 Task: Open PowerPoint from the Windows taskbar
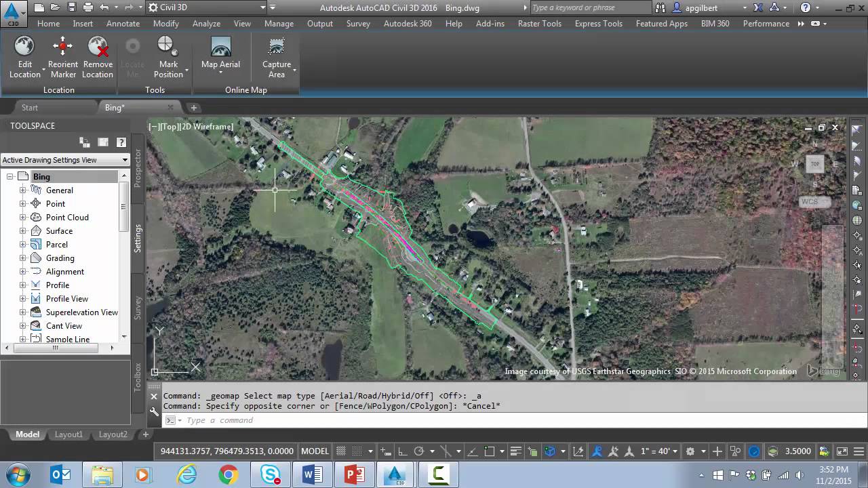(354, 474)
